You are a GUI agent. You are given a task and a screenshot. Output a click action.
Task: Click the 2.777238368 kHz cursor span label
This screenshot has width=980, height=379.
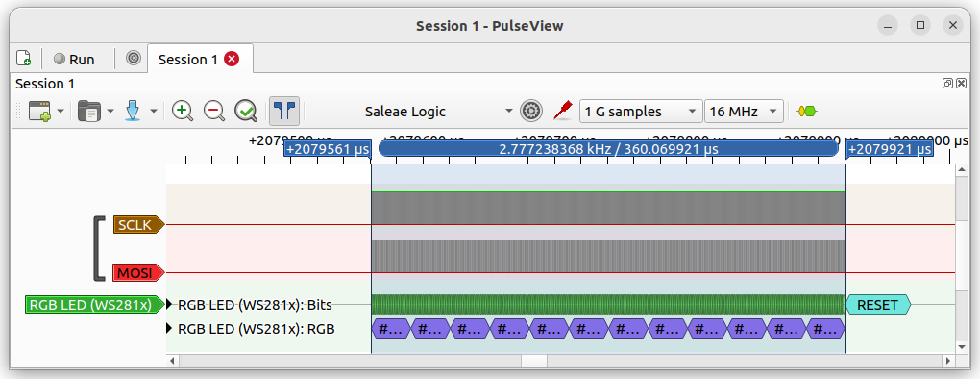coord(608,149)
